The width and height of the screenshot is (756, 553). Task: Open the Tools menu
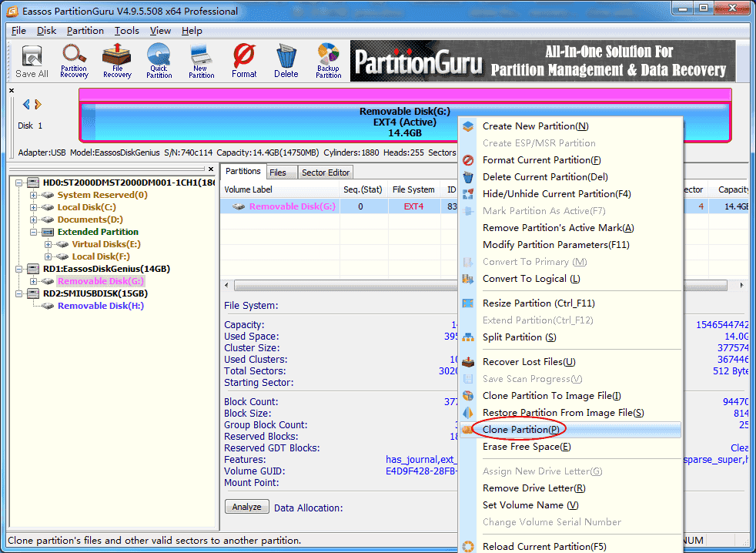pos(126,30)
